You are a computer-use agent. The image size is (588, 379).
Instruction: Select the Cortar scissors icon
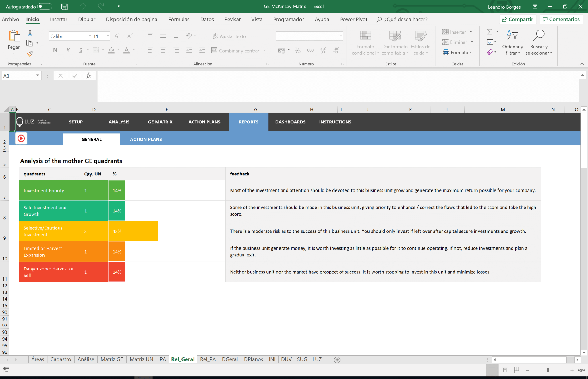(30, 32)
